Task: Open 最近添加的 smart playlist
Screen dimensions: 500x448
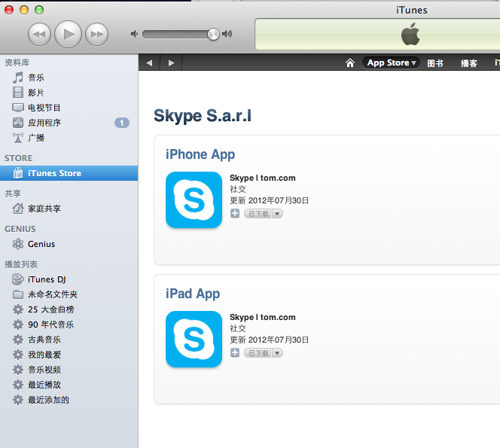Action: pos(69,400)
